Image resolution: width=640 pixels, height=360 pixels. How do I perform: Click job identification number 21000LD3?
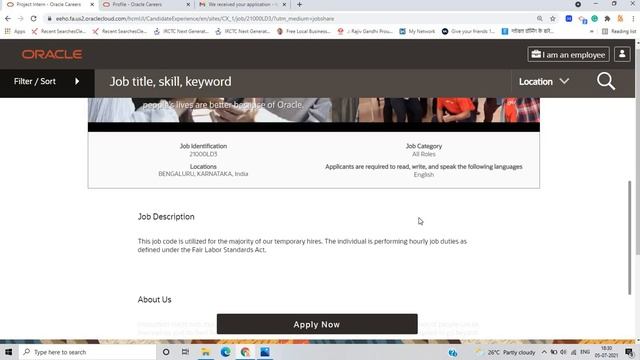[x=203, y=154]
